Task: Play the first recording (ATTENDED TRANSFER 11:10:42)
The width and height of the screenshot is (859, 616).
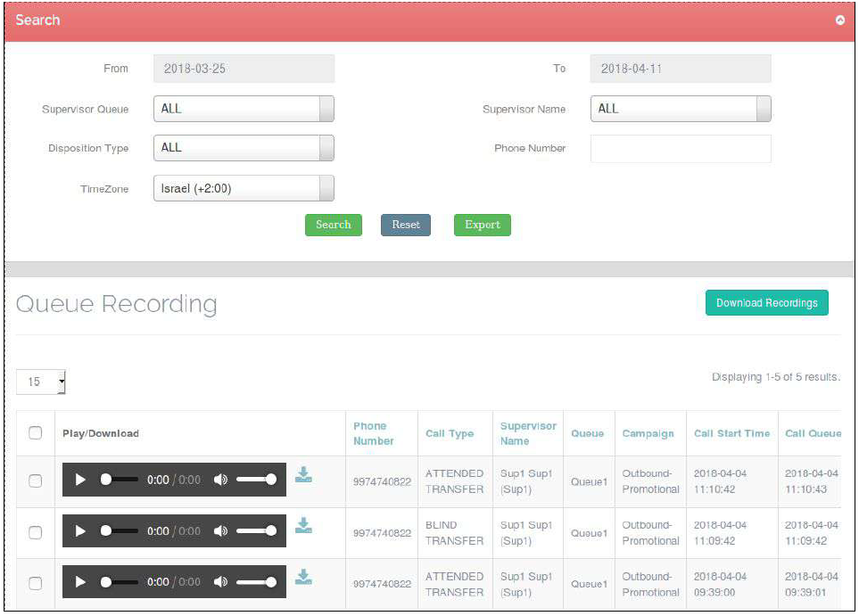Action: tap(80, 480)
